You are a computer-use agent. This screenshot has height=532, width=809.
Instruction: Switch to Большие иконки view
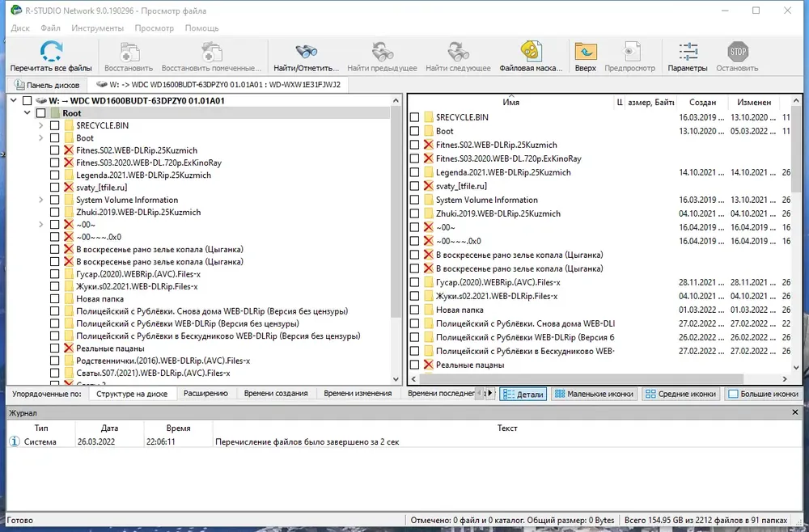point(763,394)
